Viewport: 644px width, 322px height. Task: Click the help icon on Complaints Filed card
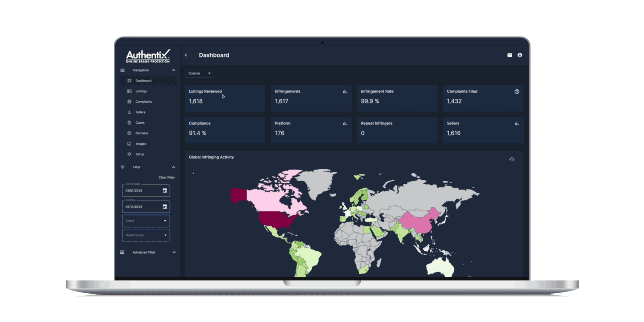517,91
